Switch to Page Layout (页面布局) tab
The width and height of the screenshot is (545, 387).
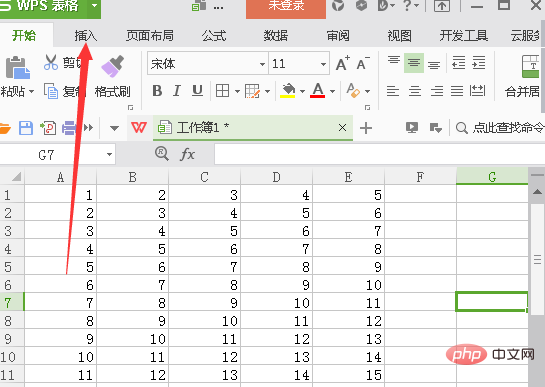150,35
